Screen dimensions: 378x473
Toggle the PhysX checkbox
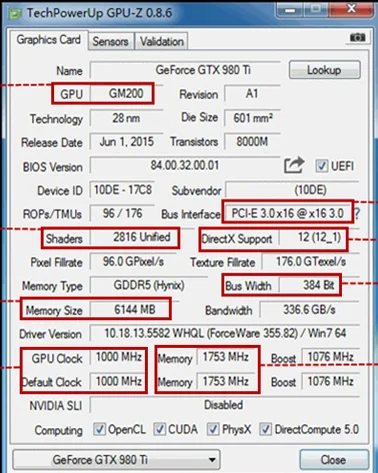point(213,429)
